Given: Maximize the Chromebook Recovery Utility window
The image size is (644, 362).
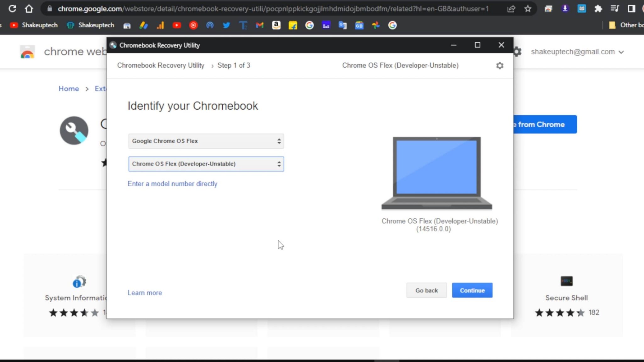Looking at the screenshot, I should tap(477, 45).
